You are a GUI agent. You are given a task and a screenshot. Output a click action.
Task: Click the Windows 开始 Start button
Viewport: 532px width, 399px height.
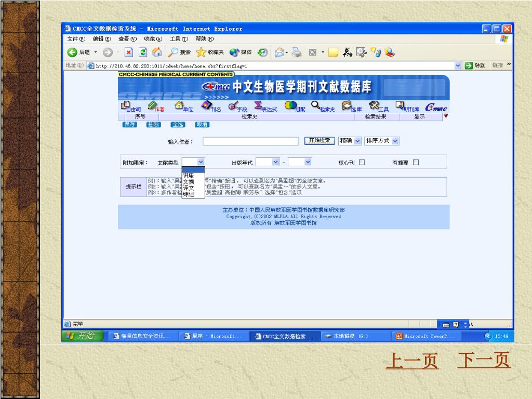point(82,336)
